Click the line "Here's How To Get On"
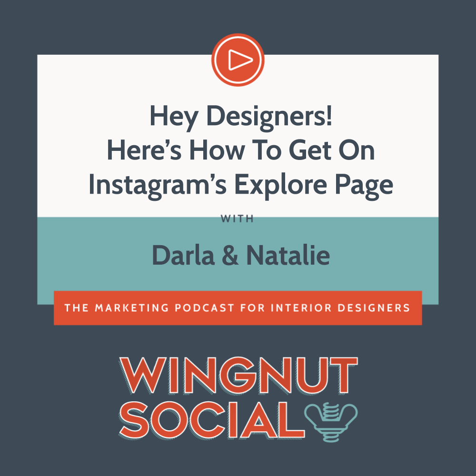 coord(241,150)
